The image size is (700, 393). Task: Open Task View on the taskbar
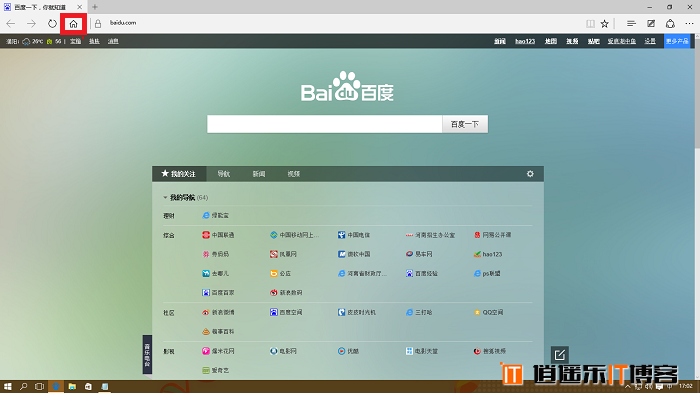coord(39,387)
